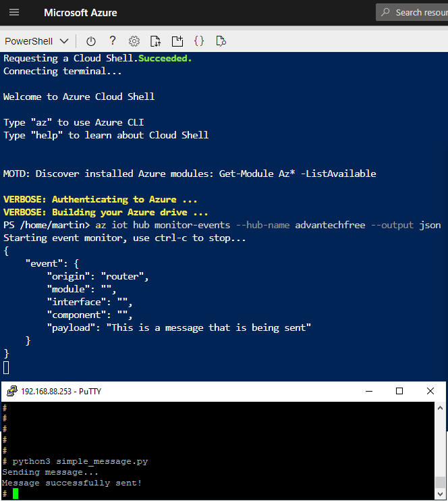Click upload/download files icon
The height and width of the screenshot is (501, 448).
(x=155, y=41)
